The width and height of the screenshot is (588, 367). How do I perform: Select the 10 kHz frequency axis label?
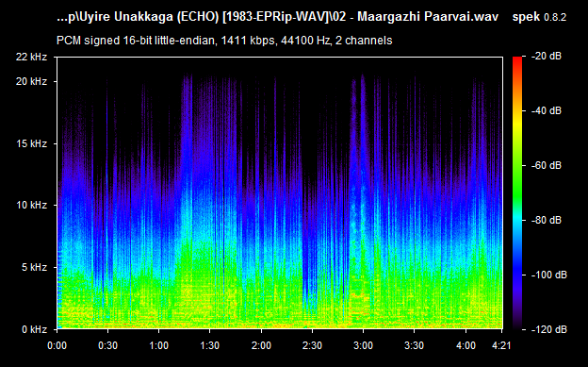[x=31, y=205]
